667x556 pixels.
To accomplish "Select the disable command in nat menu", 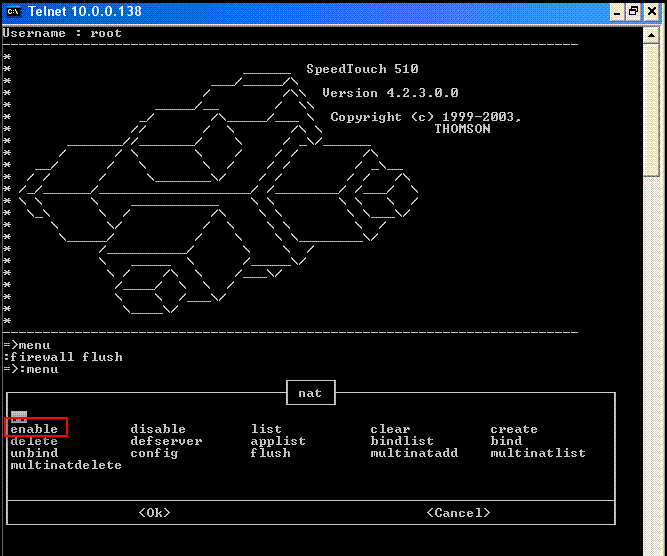I will (x=158, y=429).
